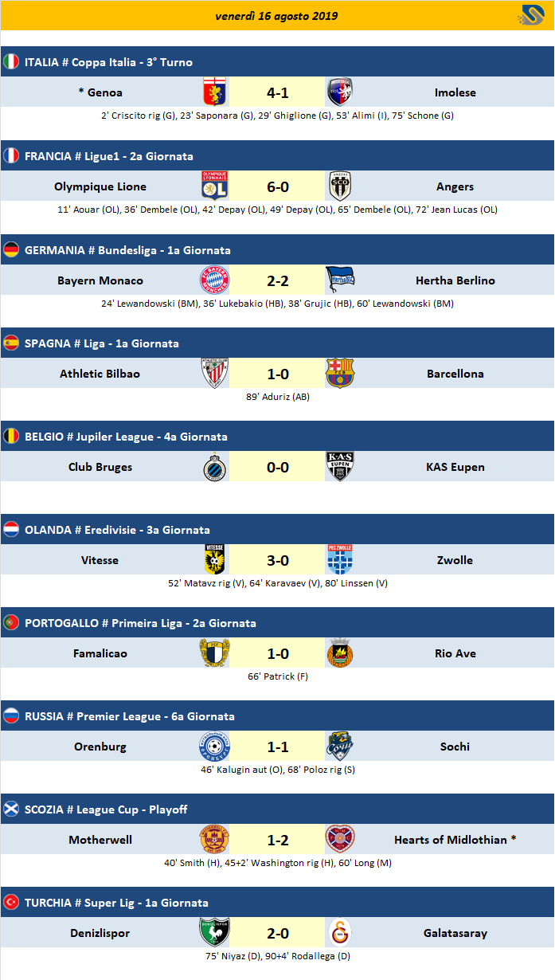Select the Athletic Bilbao team name
Screen dimensions: 555x980
(x=100, y=374)
